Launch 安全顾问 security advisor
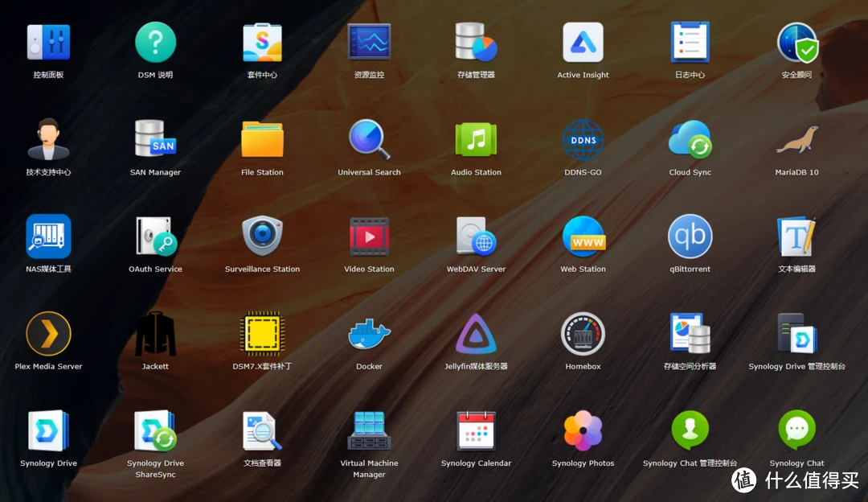The image size is (868, 502). 797,43
